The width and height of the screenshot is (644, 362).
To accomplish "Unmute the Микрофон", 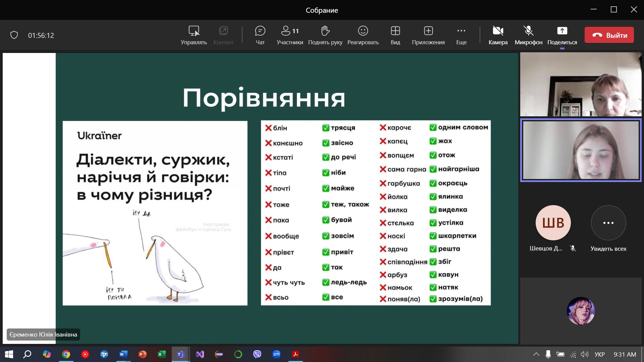I will coord(528,35).
